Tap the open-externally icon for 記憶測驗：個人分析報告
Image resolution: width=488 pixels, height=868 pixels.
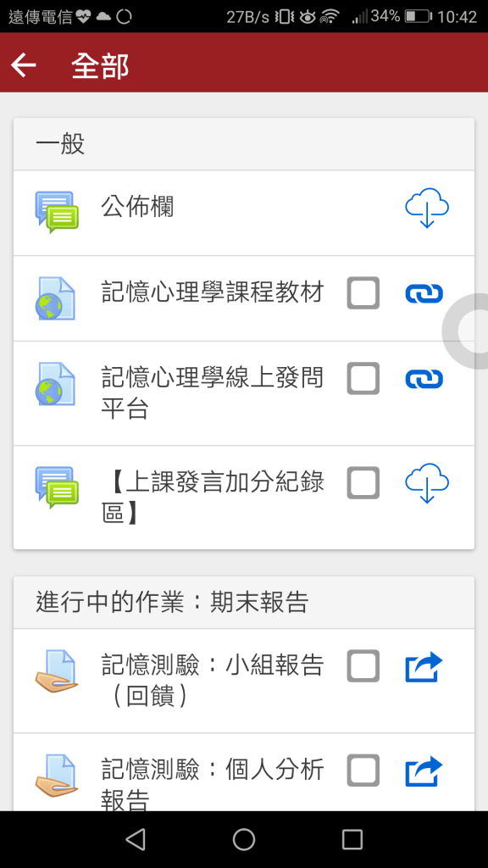pos(424,771)
